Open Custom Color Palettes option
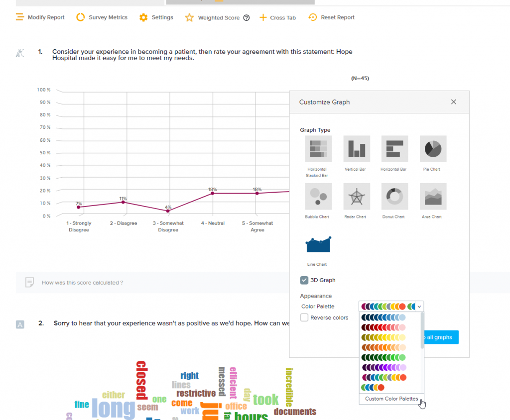 pyautogui.click(x=391, y=399)
